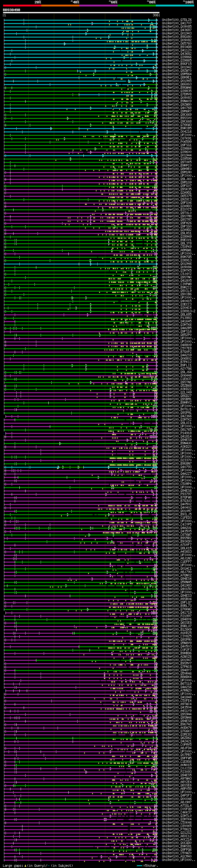This screenshot has height=868, width=197.
Task: Select hit UniRef100_C5XPK9
Action: coord(177,247)
